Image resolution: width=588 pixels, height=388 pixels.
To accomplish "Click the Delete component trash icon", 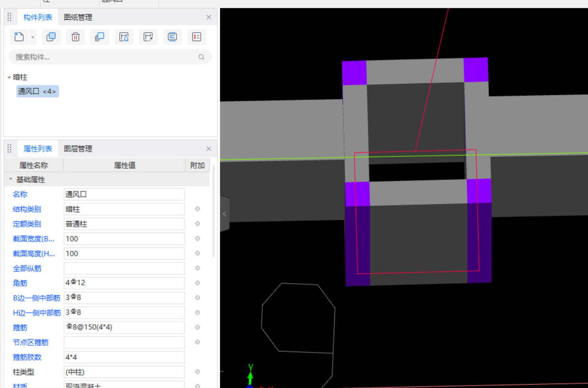I will pos(76,37).
